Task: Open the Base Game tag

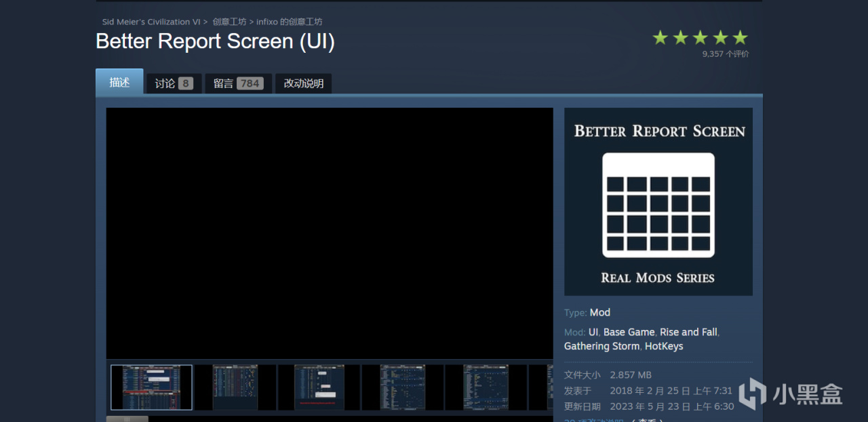Action: pyautogui.click(x=629, y=332)
